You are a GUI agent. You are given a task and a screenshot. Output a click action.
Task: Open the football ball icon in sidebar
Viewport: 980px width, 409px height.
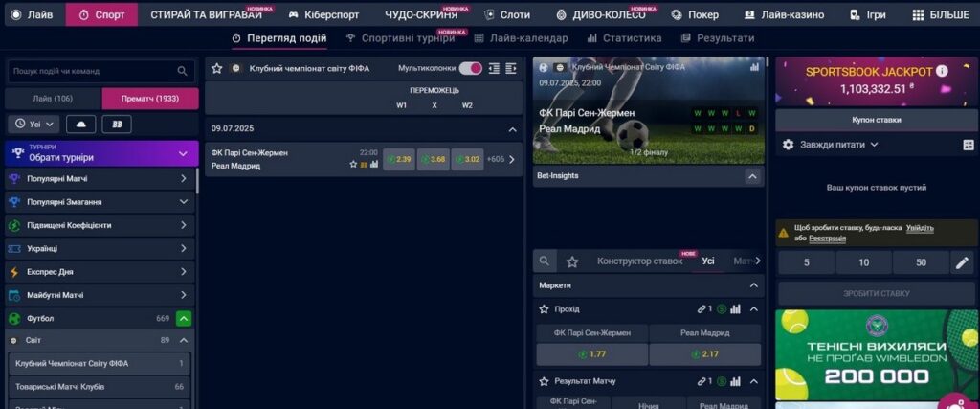coord(14,318)
